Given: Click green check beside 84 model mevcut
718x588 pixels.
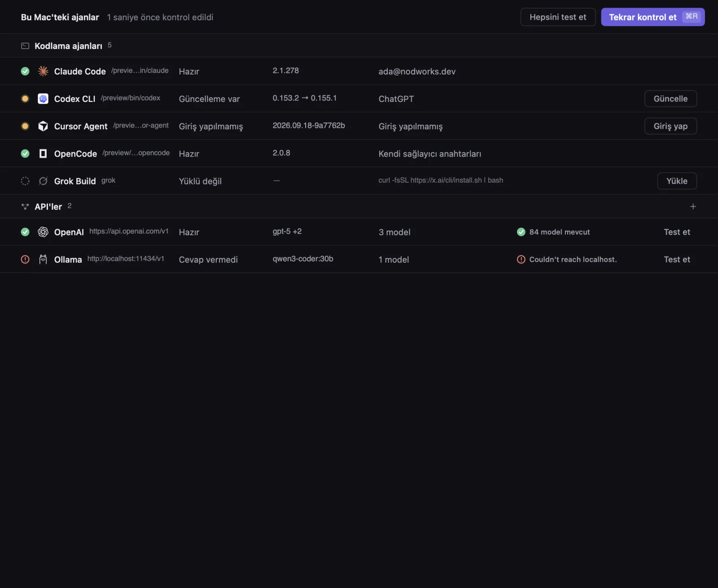Looking at the screenshot, I should click(521, 232).
